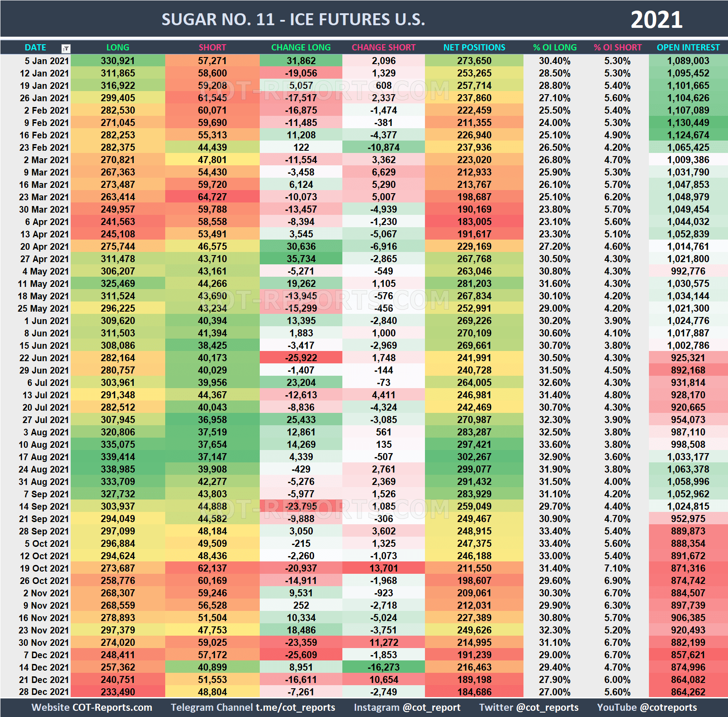Select the -25,922 change long cell
This screenshot has height=717, width=728.
tap(300, 358)
